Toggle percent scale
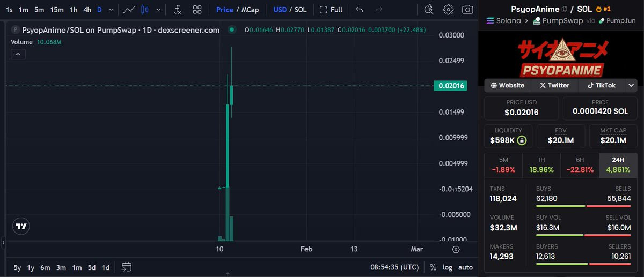644x277 pixels. pyautogui.click(x=433, y=267)
